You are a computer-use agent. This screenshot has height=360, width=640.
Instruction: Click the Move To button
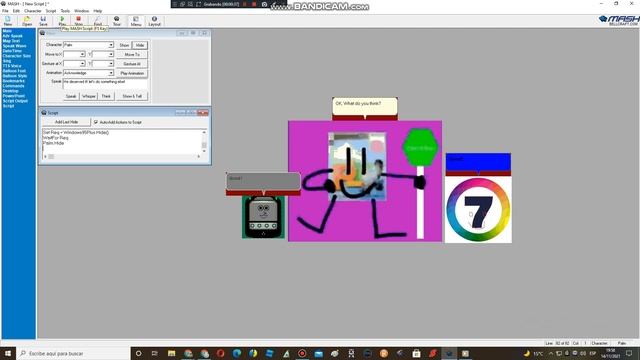pos(132,54)
